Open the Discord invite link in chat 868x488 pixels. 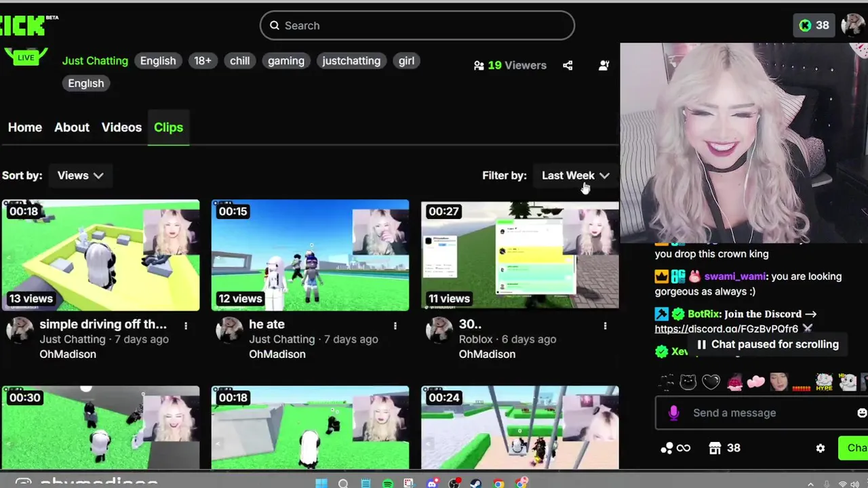click(726, 329)
